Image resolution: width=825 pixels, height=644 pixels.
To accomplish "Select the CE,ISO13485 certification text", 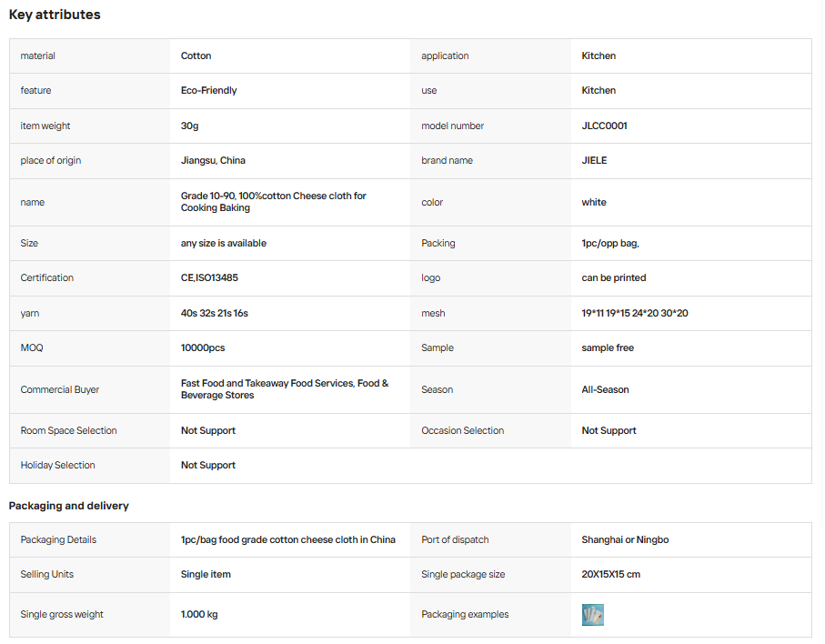I will 209,277.
